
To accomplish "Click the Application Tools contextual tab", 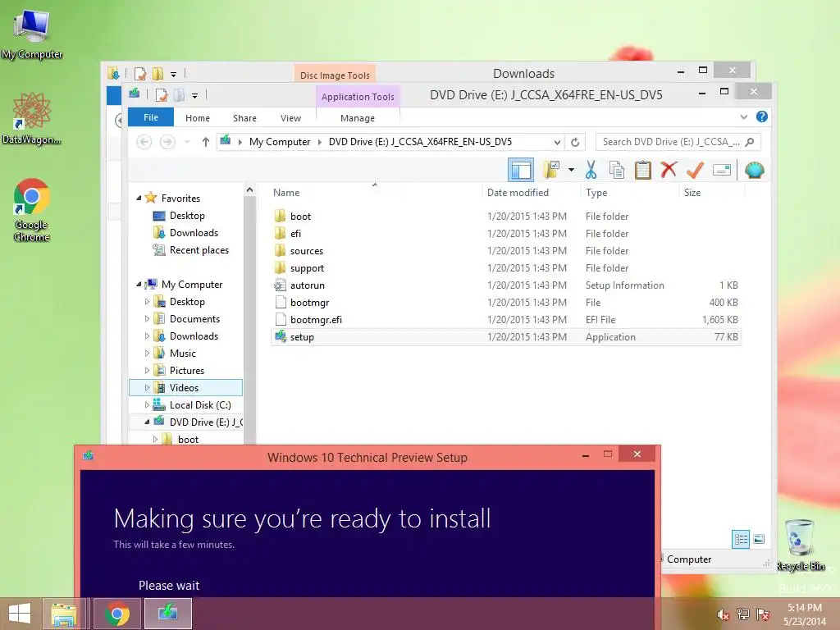I will 358,97.
